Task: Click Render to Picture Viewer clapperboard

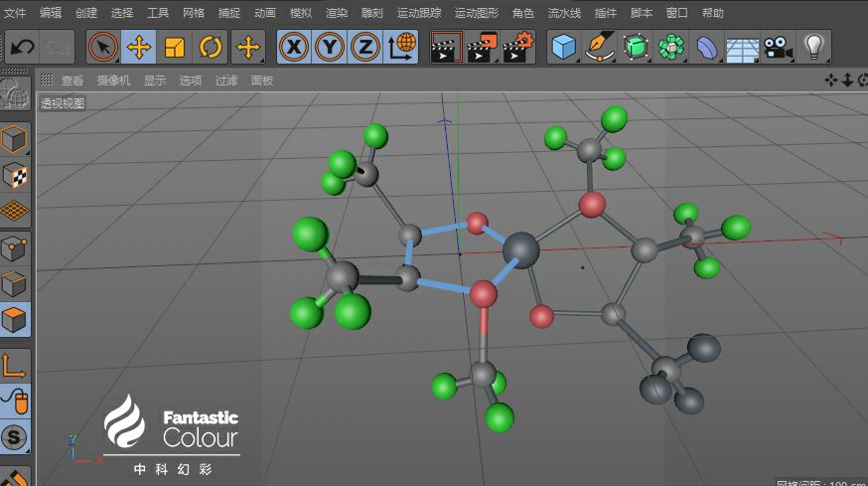Action: click(481, 47)
